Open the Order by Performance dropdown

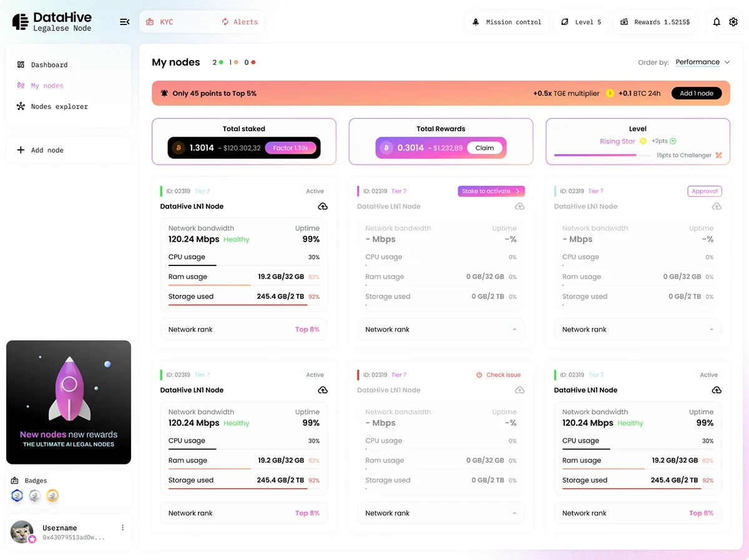(x=703, y=62)
